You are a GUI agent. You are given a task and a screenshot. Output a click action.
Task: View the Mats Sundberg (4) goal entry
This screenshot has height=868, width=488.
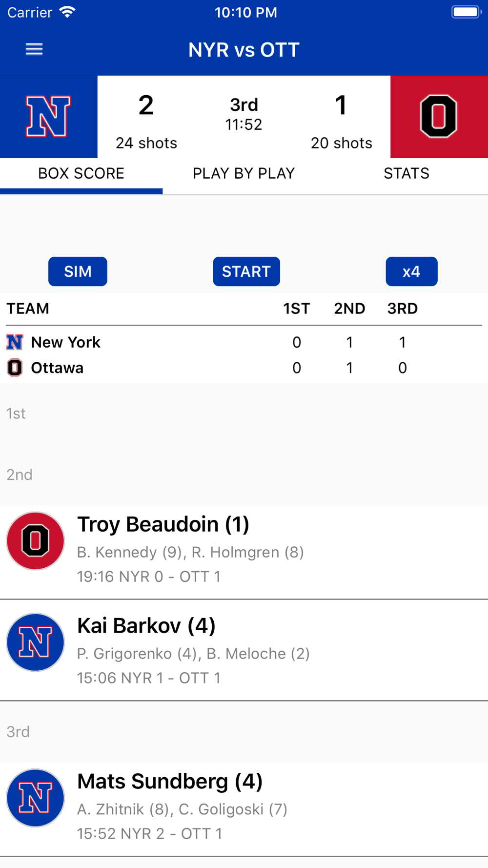point(244,809)
